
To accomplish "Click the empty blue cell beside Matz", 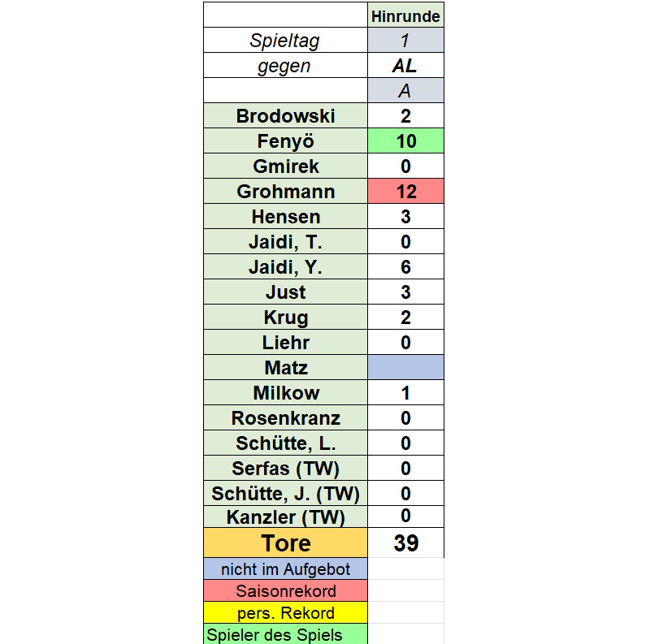I will pos(405,368).
